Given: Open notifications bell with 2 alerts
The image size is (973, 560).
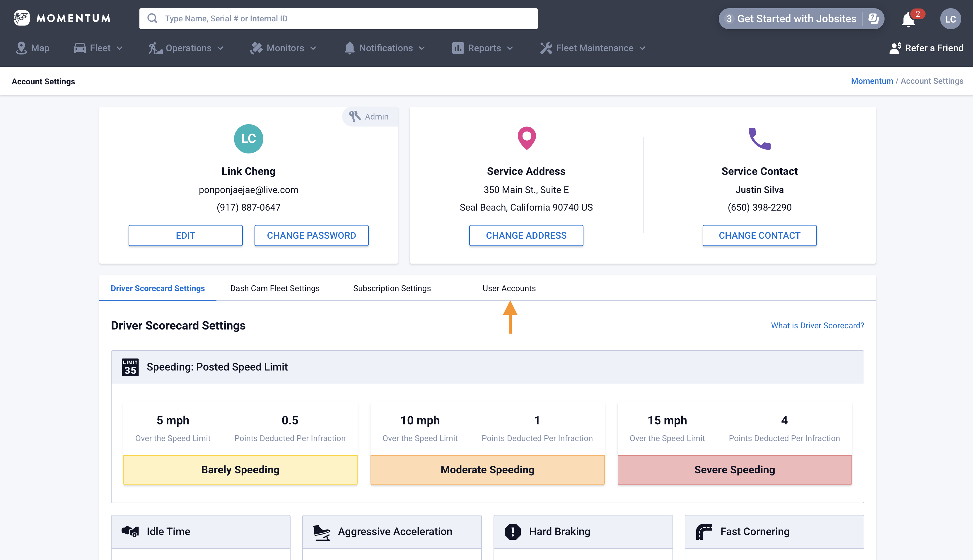Looking at the screenshot, I should point(908,19).
